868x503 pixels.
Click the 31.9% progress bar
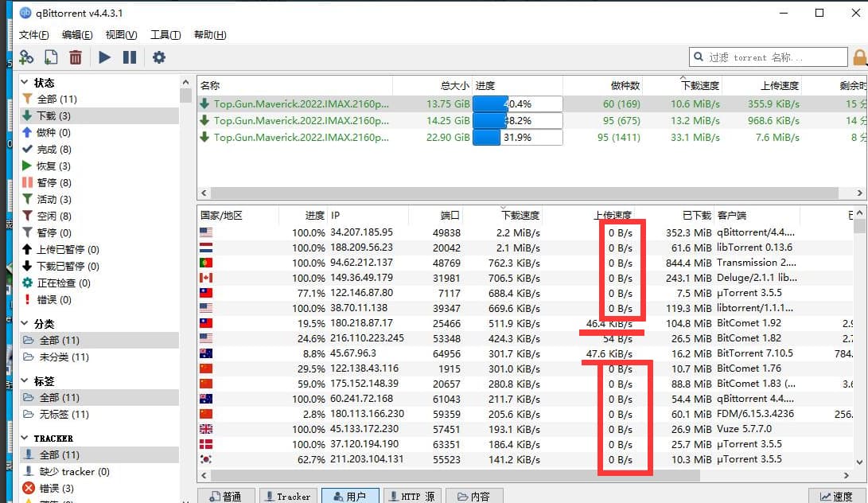pos(518,137)
